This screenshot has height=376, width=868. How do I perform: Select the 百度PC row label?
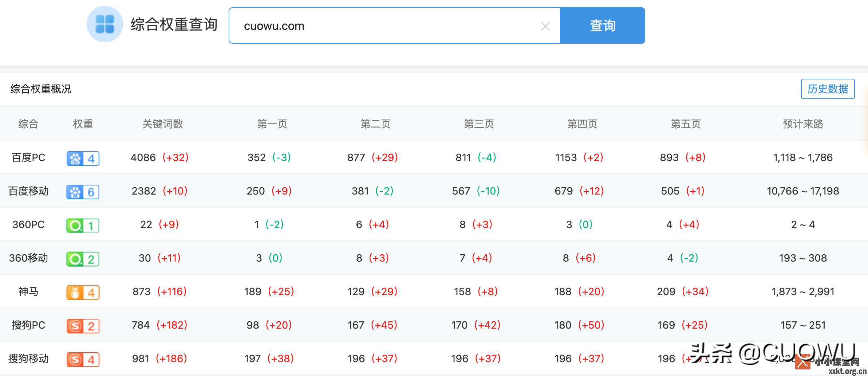[x=28, y=157]
